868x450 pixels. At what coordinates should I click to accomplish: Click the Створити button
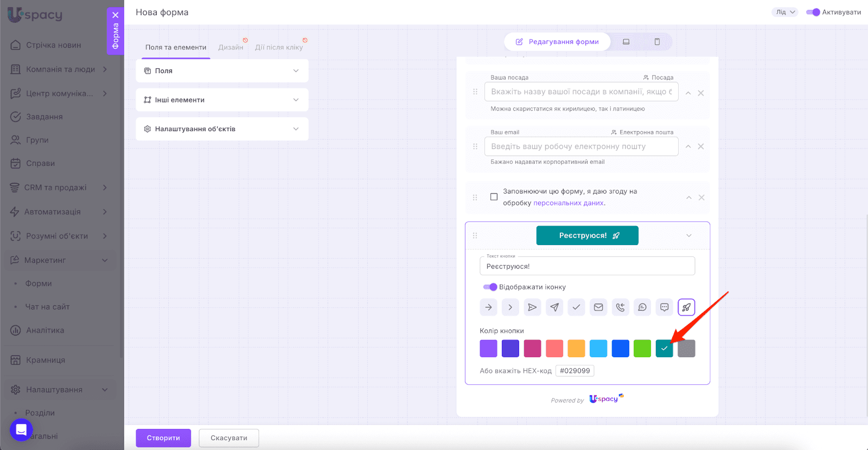click(x=163, y=438)
